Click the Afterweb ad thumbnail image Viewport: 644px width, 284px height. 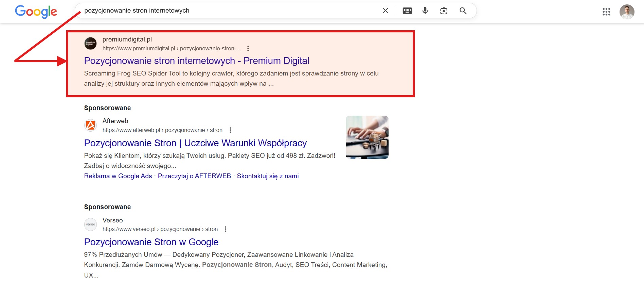pos(367,137)
